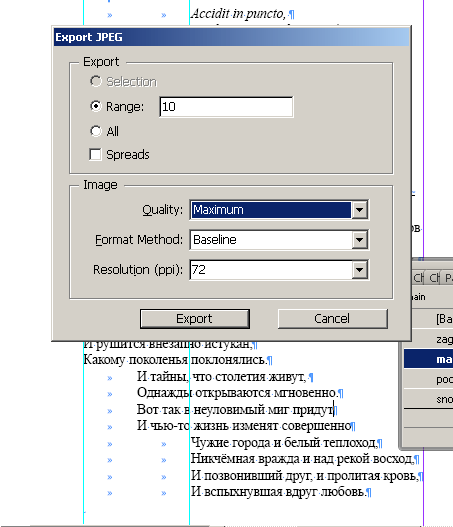Click the Export JPEG title bar
The width and height of the screenshot is (453, 527).
[232, 37]
